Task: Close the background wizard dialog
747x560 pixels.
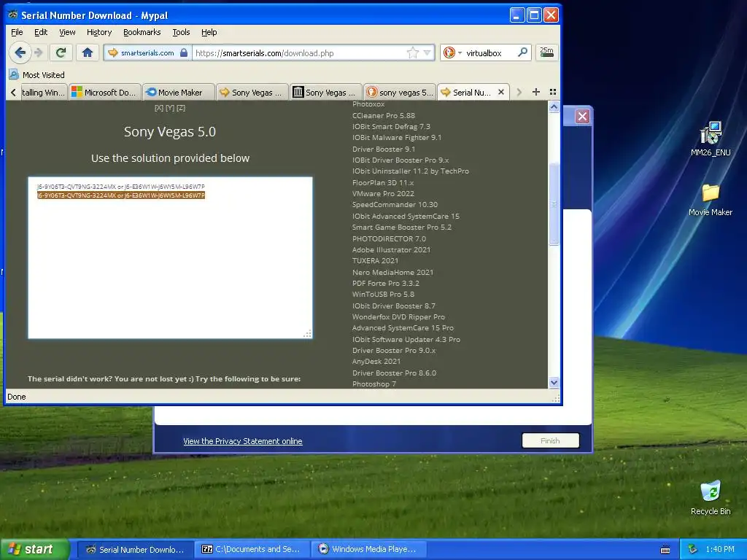Action: point(582,116)
